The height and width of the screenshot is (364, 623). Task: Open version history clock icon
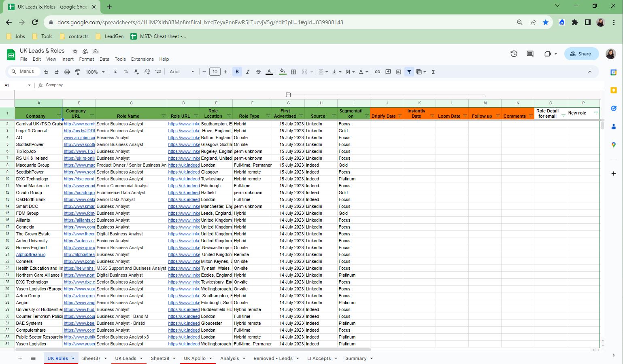coord(514,54)
